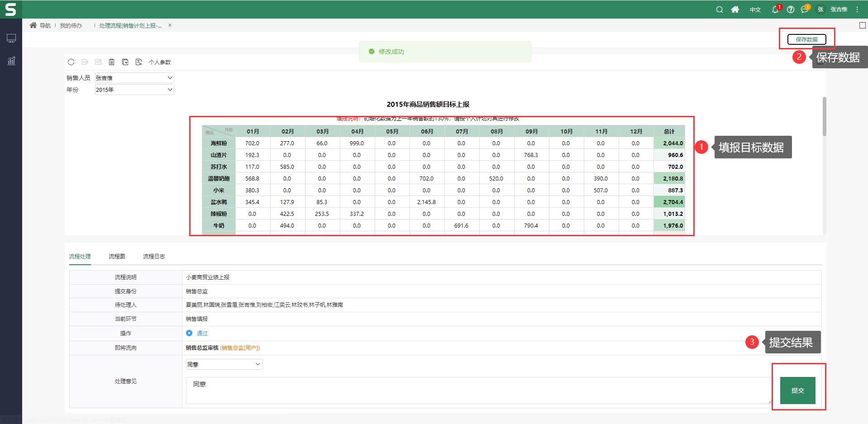The image size is (868, 424).
Task: Select the 牛奶 row header
Action: tap(219, 225)
